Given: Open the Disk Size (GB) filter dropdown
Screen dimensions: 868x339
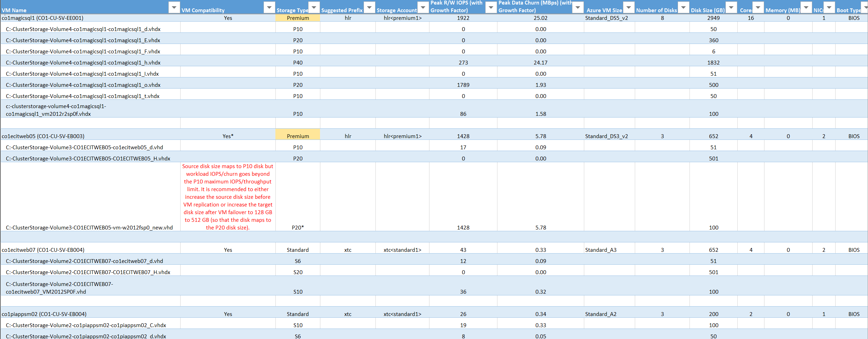Looking at the screenshot, I should 731,7.
